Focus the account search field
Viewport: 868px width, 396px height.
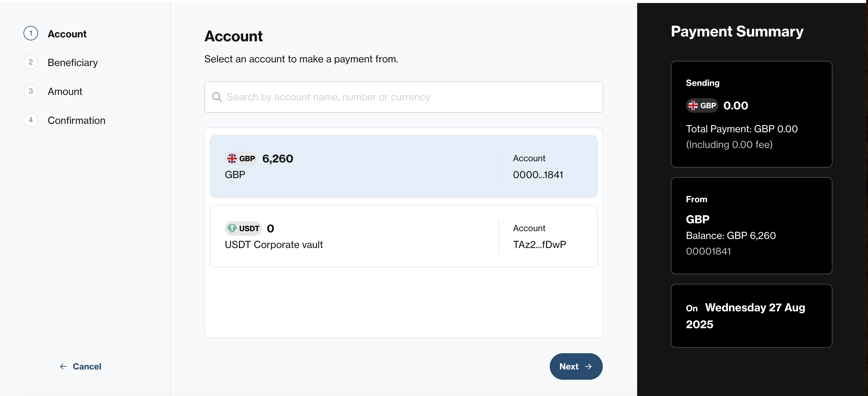404,97
